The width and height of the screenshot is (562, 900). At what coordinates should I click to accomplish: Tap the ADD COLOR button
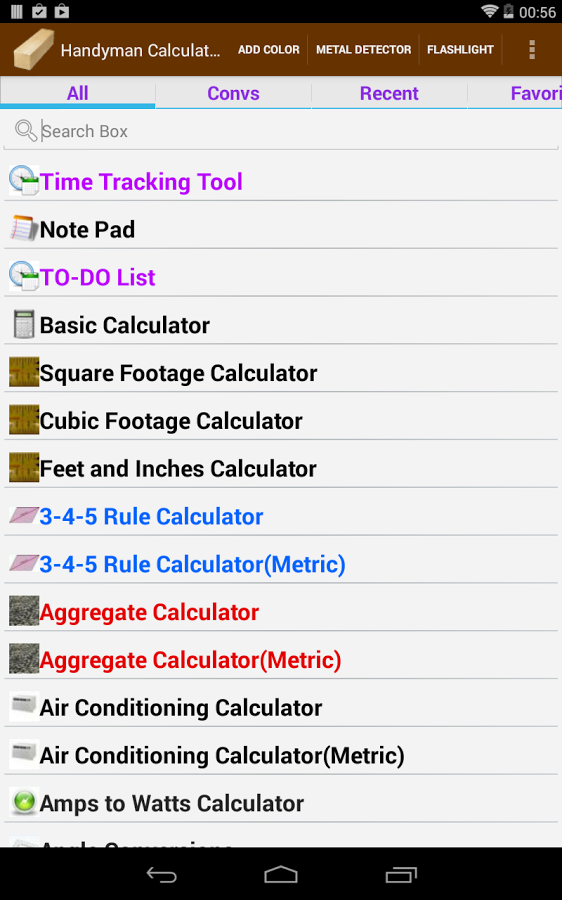click(269, 50)
